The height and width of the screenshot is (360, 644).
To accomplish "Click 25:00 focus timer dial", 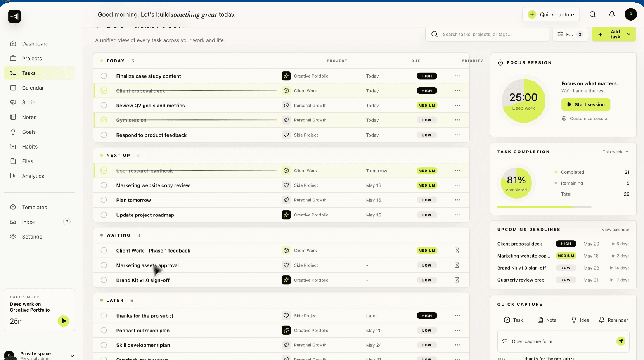I will (x=524, y=101).
